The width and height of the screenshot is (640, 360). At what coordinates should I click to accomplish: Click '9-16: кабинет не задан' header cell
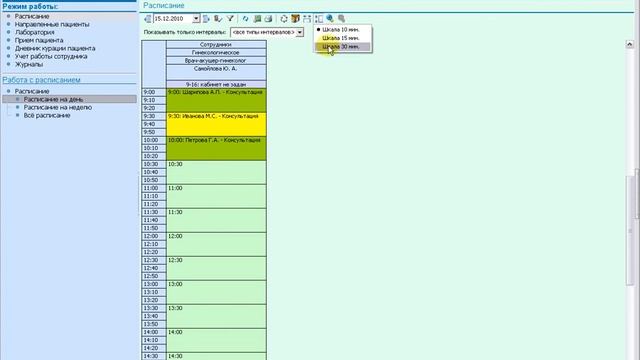coord(216,84)
